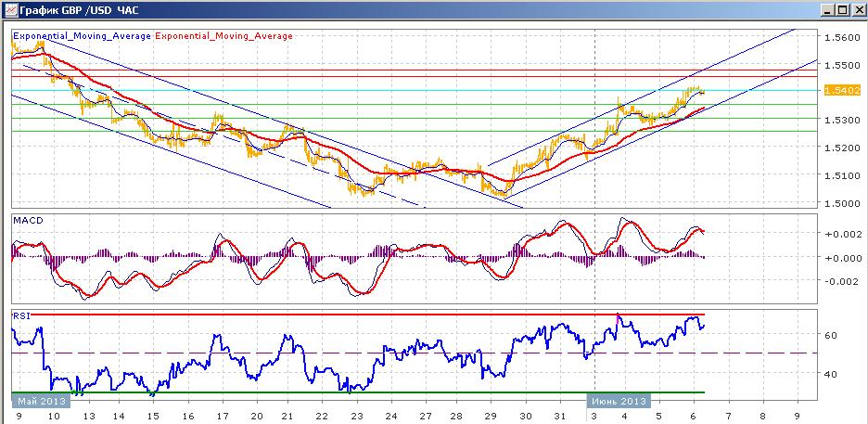Click the MACD panel label
The image size is (868, 424).
26,220
